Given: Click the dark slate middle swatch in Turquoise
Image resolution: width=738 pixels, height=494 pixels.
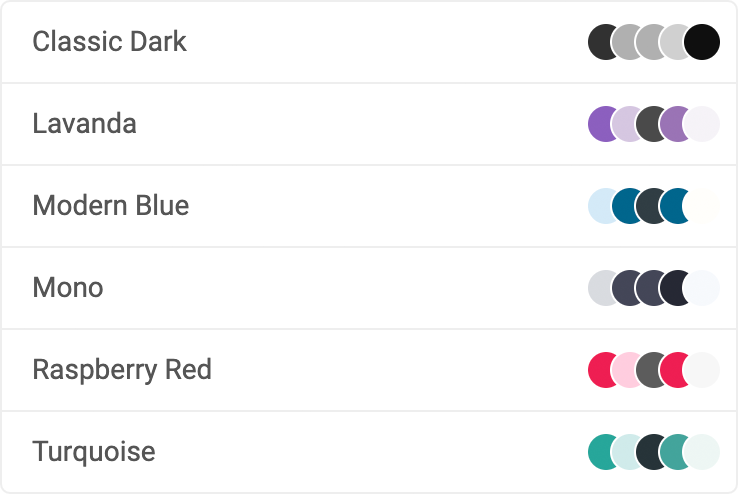Looking at the screenshot, I should click(x=648, y=452).
